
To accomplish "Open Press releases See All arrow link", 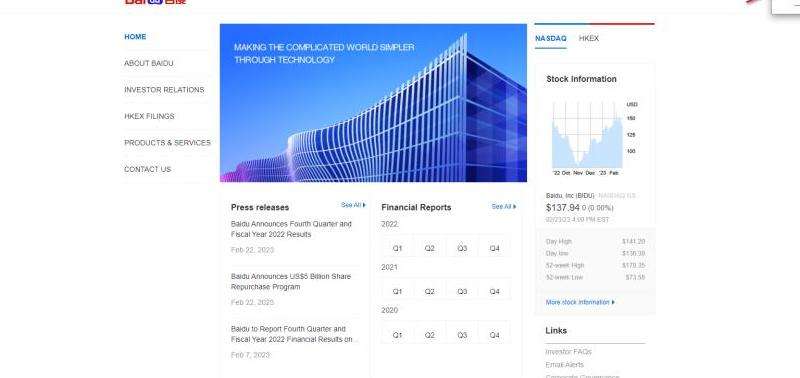I will coord(354,205).
